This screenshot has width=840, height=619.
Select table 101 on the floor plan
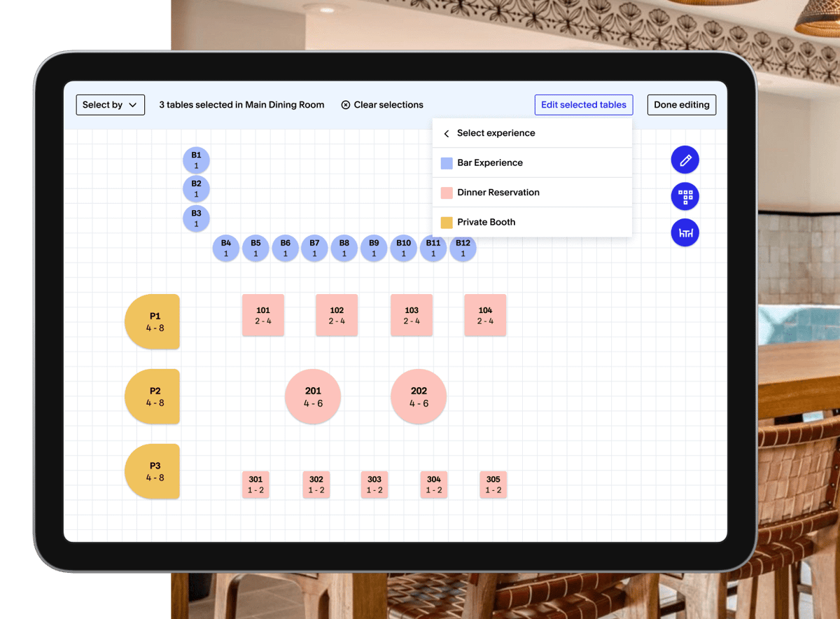pos(263,315)
